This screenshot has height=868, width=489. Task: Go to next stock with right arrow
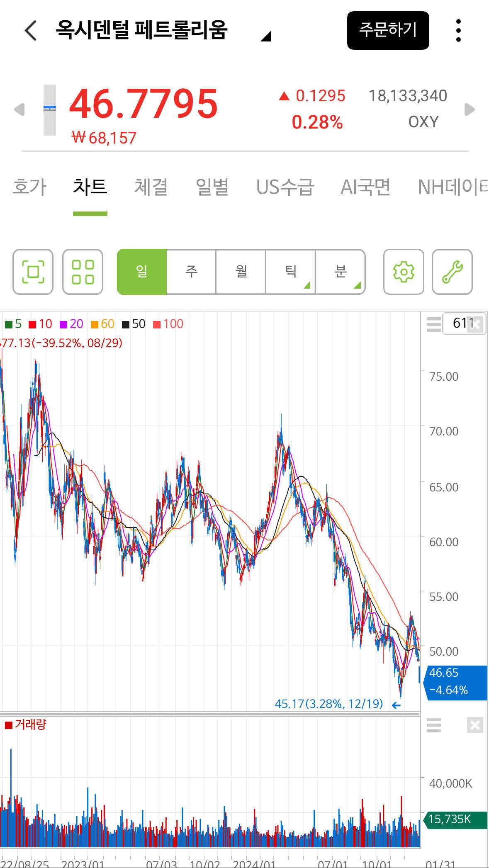(470, 109)
